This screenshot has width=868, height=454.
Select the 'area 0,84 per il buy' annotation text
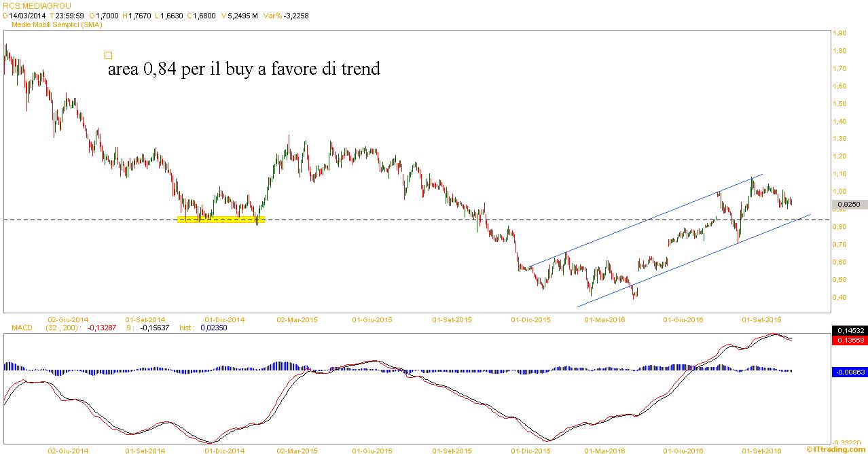(244, 69)
